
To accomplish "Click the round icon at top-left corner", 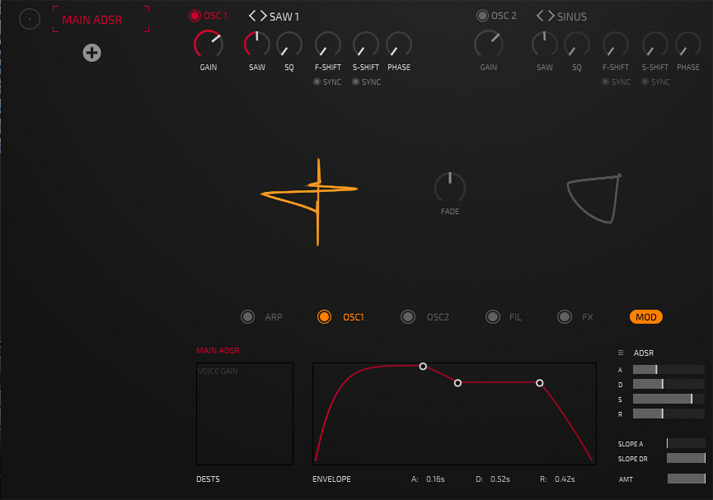I will [30, 19].
